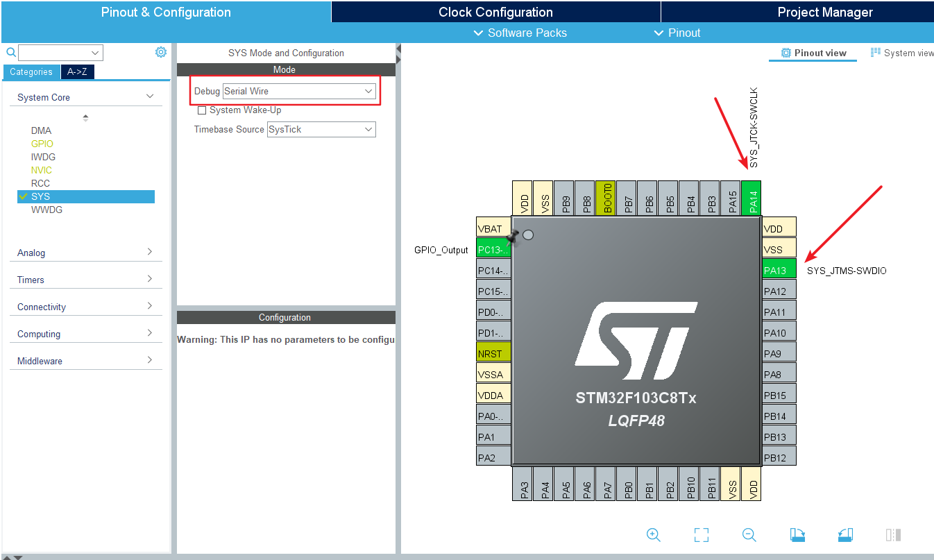Viewport: 934px width, 560px height.
Task: Click the pinout layout toggle icon
Action: tap(892, 535)
